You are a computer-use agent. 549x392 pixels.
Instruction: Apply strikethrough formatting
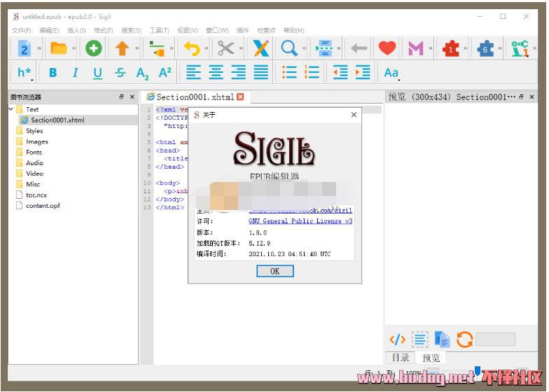click(x=120, y=73)
